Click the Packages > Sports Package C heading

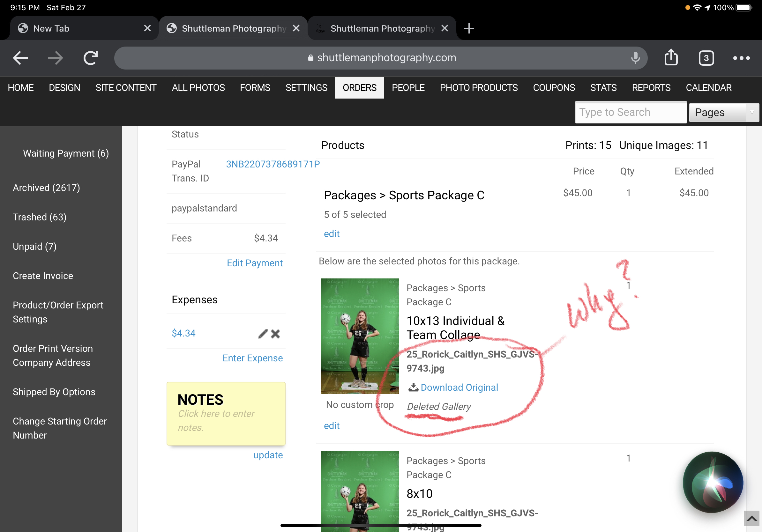coord(404,196)
